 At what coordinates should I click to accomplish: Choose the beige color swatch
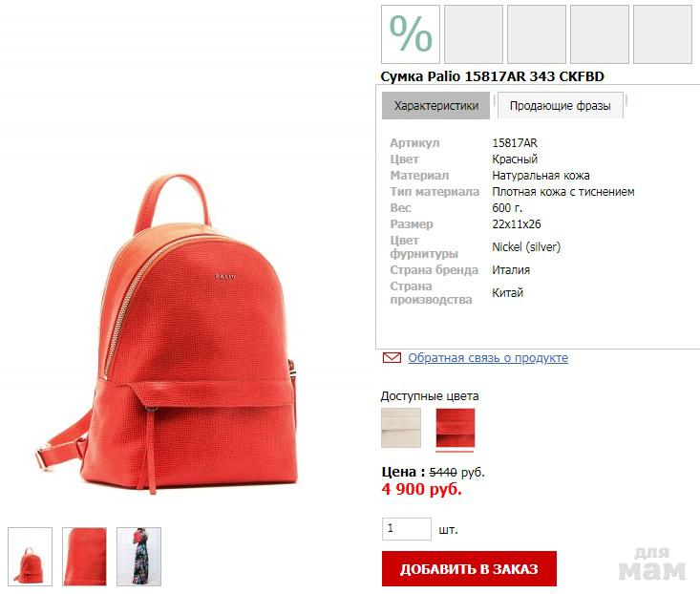[x=401, y=428]
